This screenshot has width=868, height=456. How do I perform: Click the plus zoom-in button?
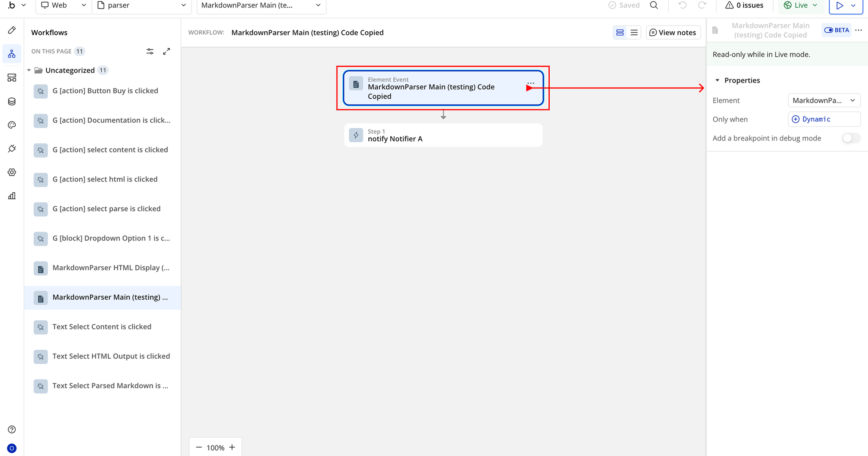[232, 448]
